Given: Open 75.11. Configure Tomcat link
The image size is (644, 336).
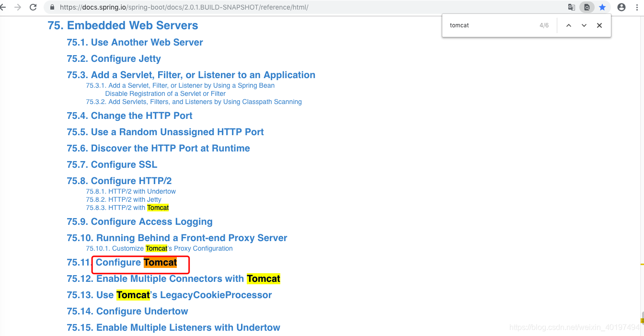Looking at the screenshot, I should point(122,262).
